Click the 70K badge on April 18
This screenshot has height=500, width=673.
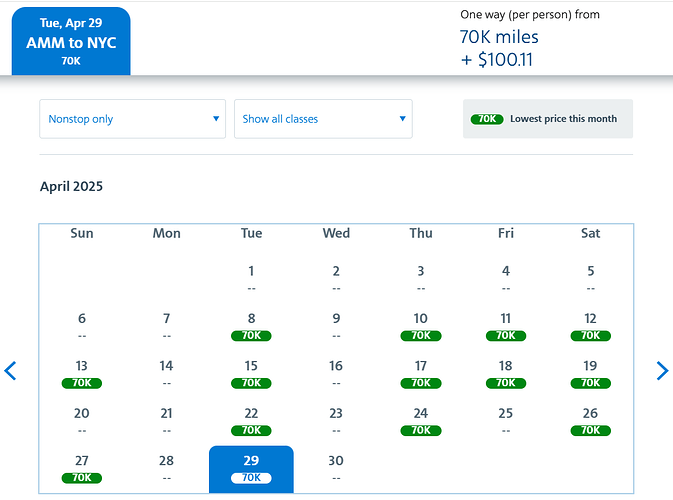pyautogui.click(x=506, y=383)
